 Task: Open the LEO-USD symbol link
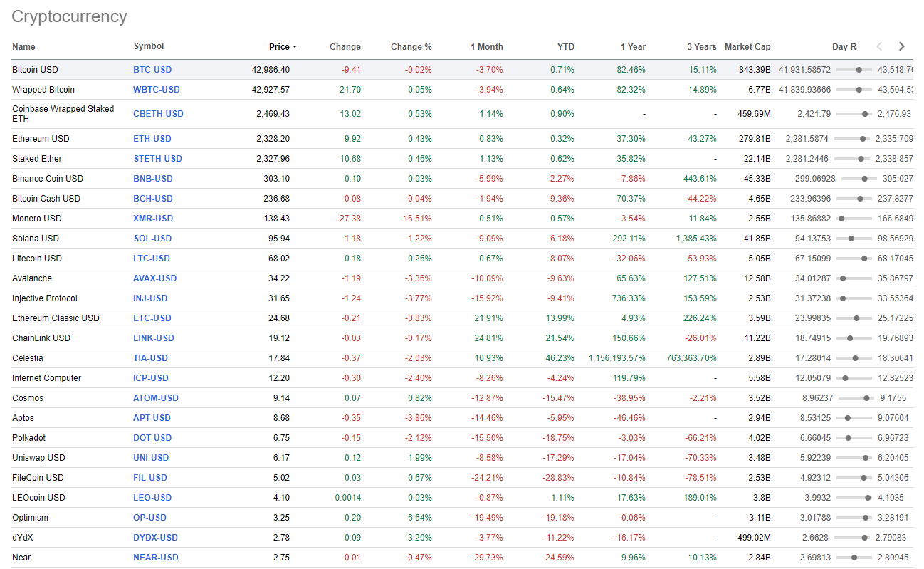[x=152, y=498]
